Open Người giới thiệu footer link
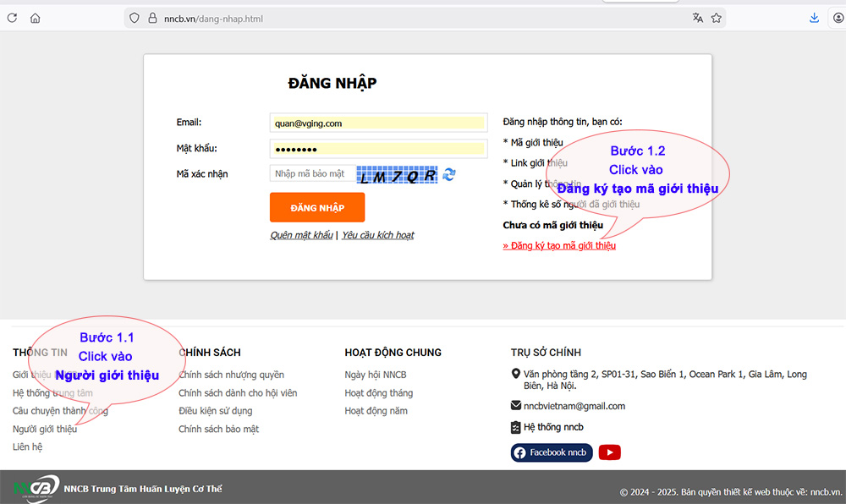 [45, 429]
